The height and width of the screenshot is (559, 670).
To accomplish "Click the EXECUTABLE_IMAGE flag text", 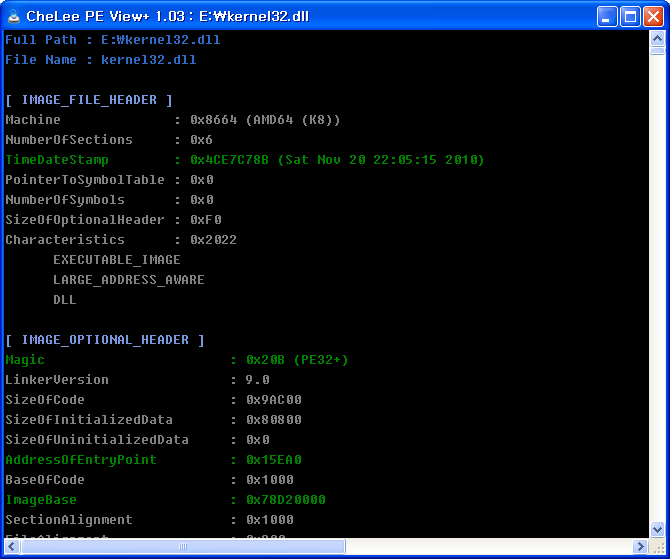I will (x=117, y=260).
